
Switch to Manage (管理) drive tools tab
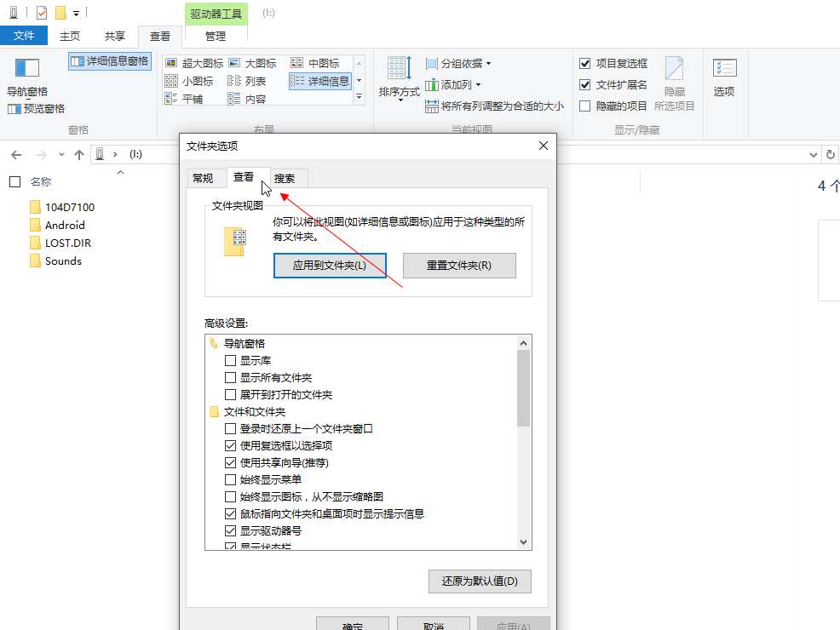[x=216, y=36]
